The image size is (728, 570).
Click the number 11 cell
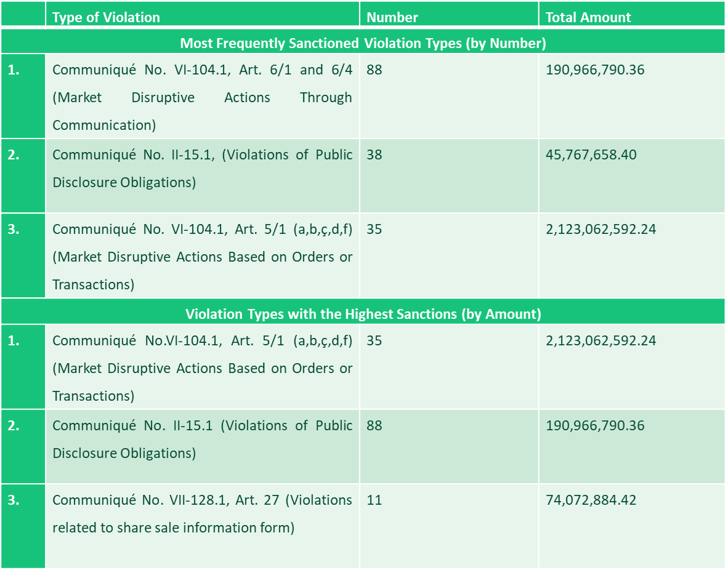click(x=374, y=500)
